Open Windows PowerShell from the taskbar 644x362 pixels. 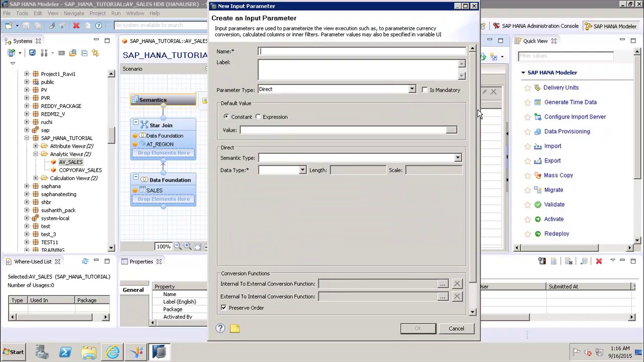(65, 352)
